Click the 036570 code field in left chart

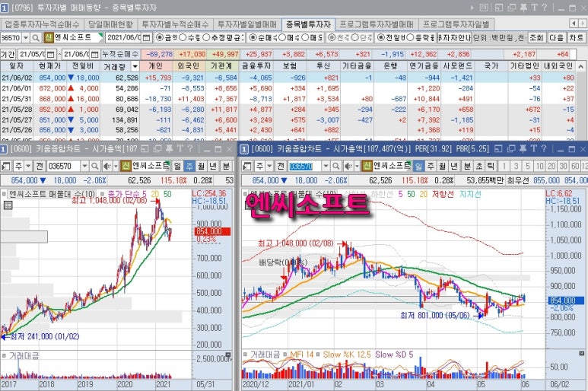click(x=63, y=166)
